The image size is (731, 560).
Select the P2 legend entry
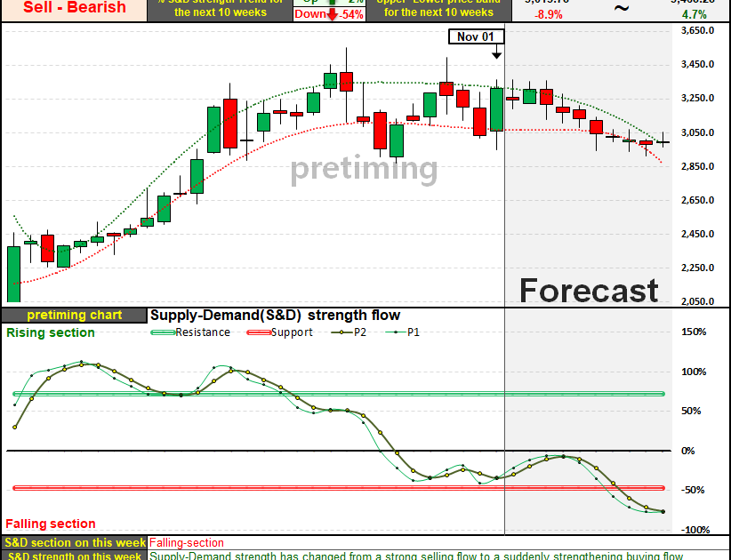point(349,332)
